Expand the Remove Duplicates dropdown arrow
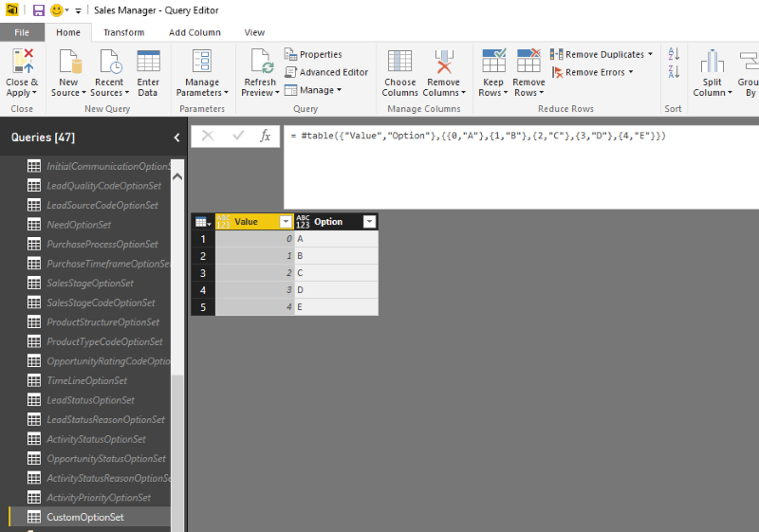This screenshot has height=532, width=759. point(650,54)
